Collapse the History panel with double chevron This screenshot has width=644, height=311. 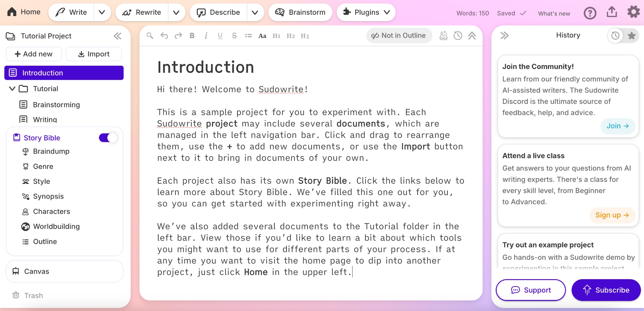504,36
